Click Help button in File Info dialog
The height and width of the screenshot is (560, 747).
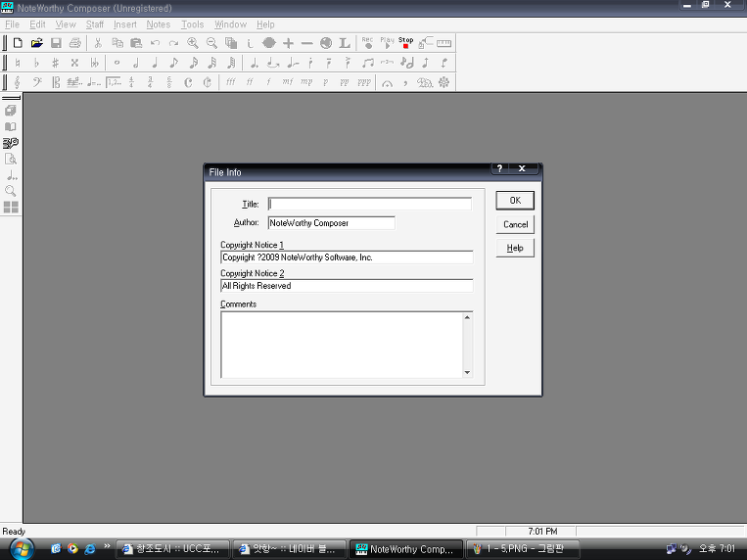pos(515,249)
